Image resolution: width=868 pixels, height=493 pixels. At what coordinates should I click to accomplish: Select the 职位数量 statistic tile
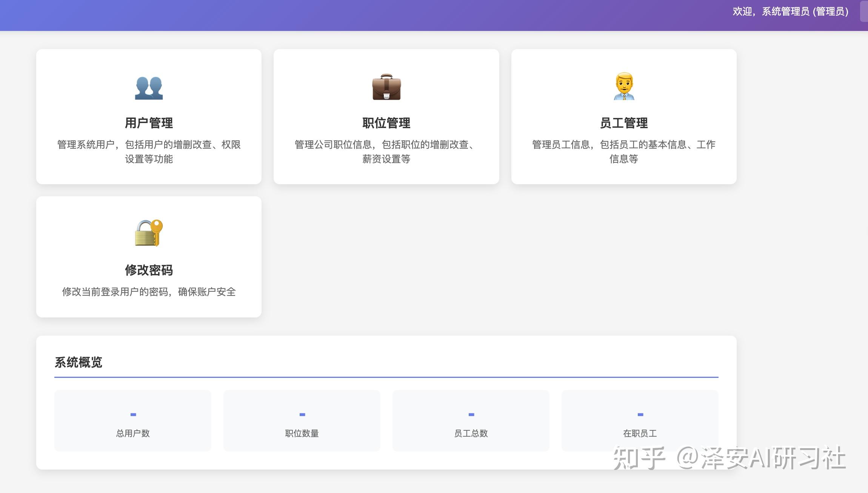click(302, 421)
